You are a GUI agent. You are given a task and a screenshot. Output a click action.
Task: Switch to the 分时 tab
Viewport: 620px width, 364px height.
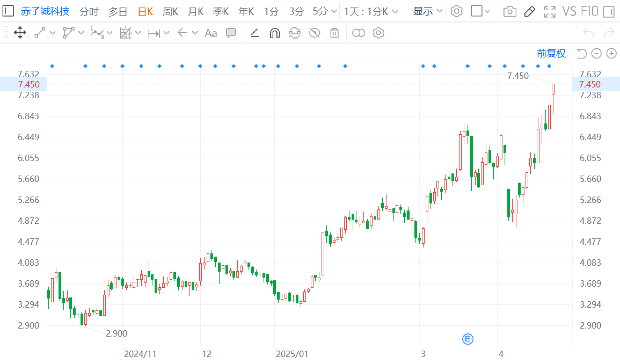[89, 11]
